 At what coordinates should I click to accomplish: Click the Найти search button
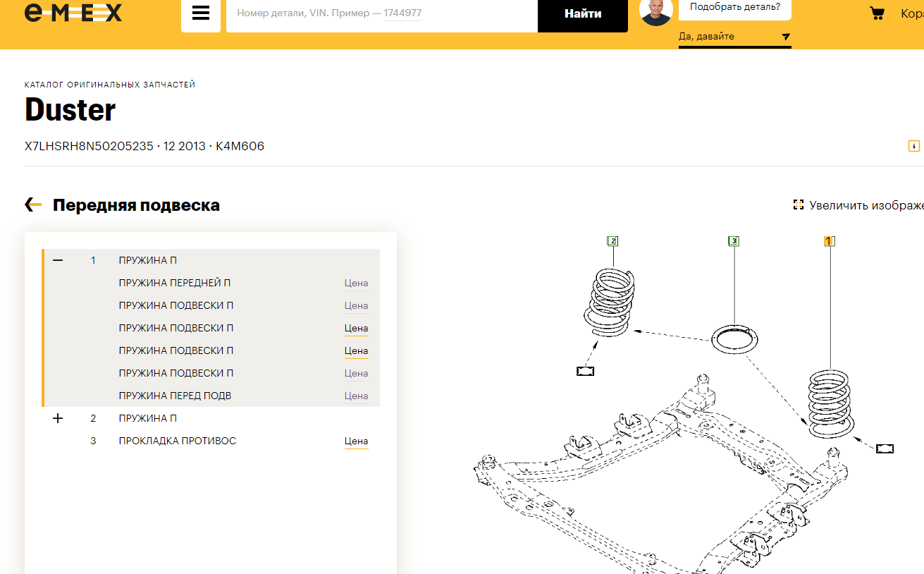pyautogui.click(x=583, y=13)
